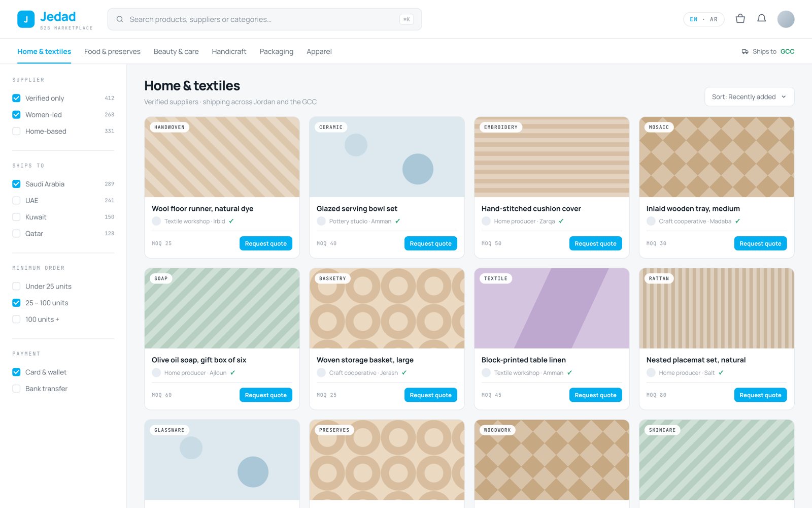Open the Packaging tab

pos(277,51)
